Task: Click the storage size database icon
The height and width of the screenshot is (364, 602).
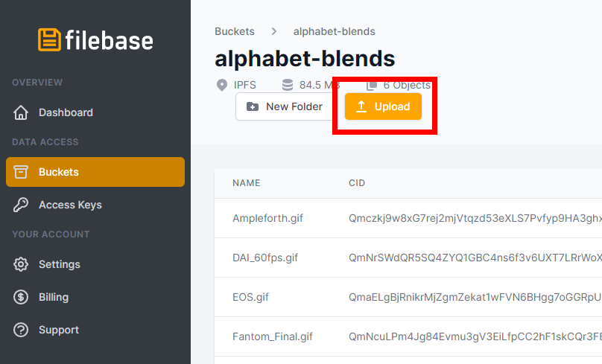Action: 288,85
